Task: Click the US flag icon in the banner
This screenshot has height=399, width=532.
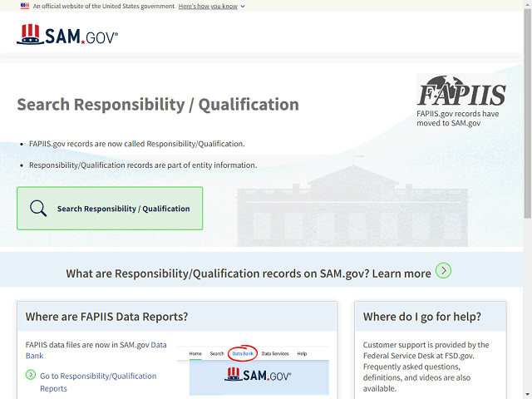Action: pos(25,6)
